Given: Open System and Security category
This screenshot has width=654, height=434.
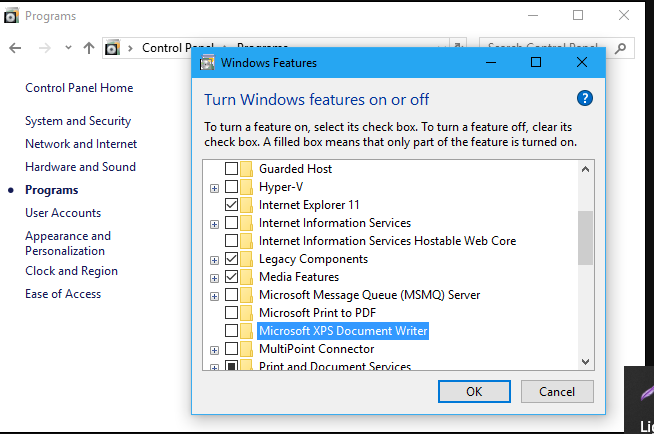Looking at the screenshot, I should tap(78, 121).
